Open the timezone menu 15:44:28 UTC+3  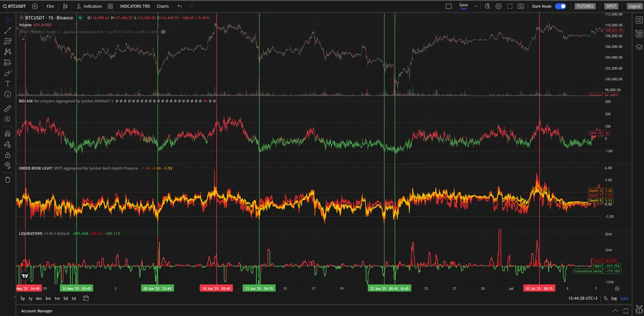(583, 299)
